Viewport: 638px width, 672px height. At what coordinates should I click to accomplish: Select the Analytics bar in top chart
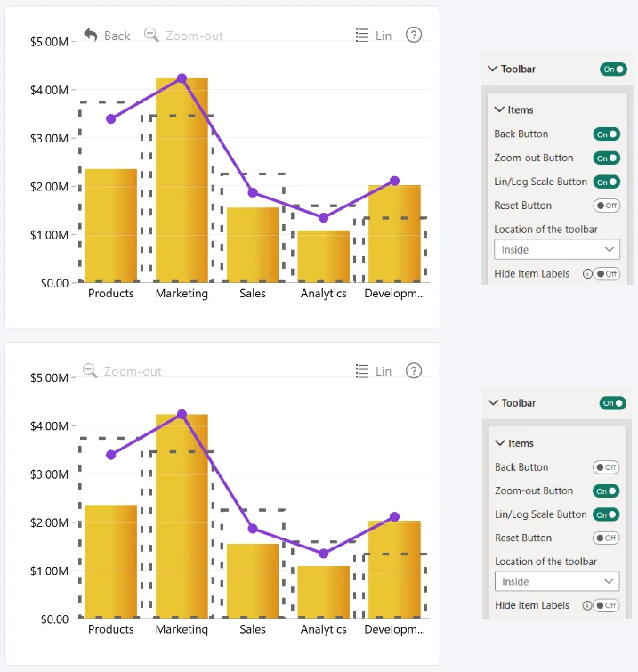pos(324,256)
